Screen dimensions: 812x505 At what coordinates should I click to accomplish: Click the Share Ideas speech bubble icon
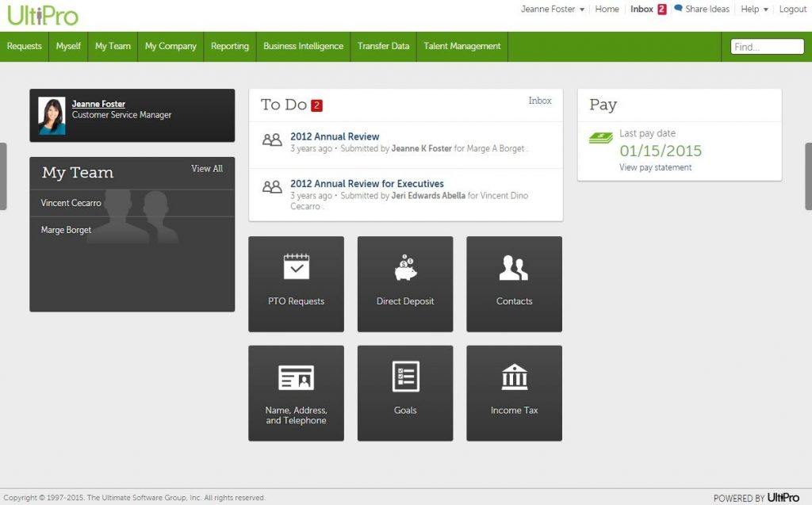[678, 9]
